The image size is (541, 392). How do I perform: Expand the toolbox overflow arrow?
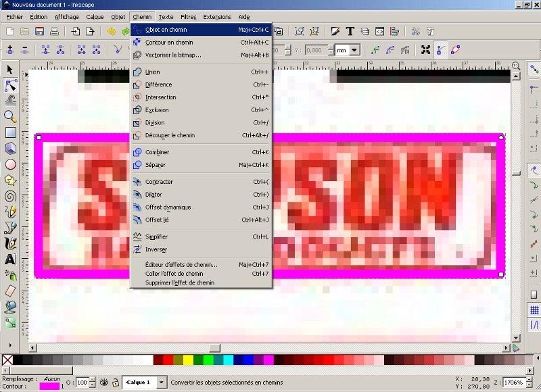[10, 345]
